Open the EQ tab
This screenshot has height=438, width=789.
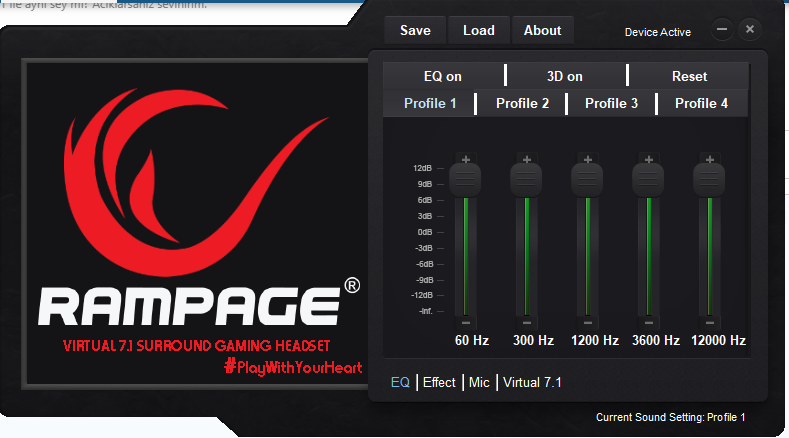tap(400, 382)
